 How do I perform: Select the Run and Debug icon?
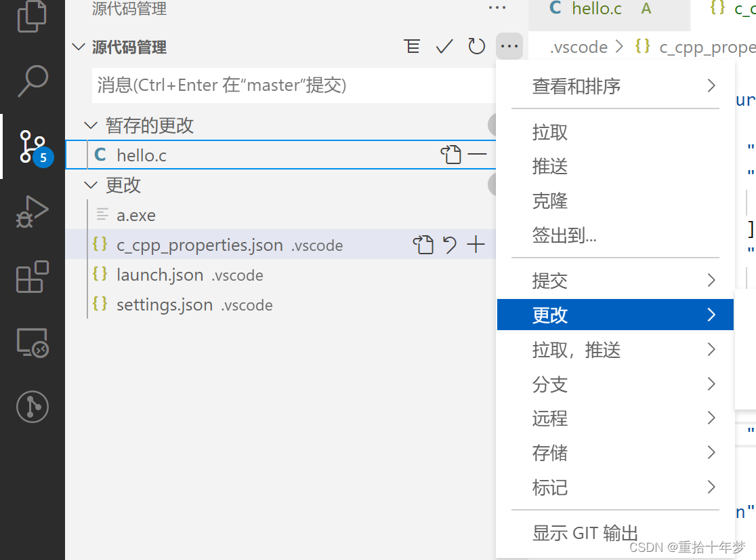tap(32, 212)
